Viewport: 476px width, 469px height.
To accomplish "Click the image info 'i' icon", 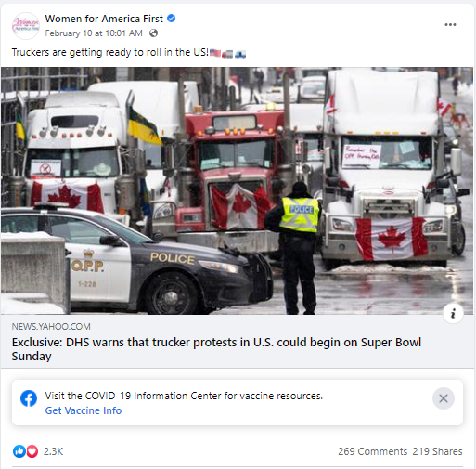I will (x=453, y=313).
